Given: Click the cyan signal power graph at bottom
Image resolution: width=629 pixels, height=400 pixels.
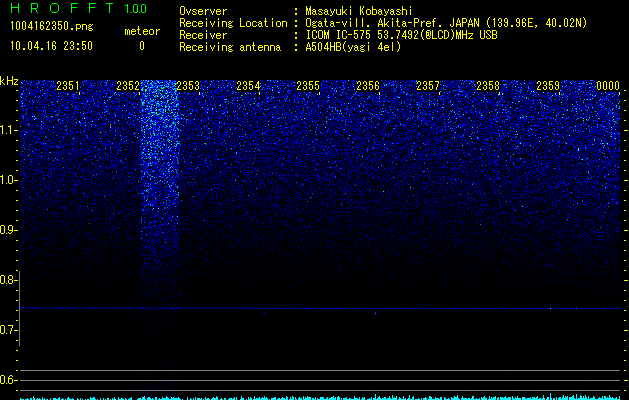Looking at the screenshot, I should click(x=320, y=397).
